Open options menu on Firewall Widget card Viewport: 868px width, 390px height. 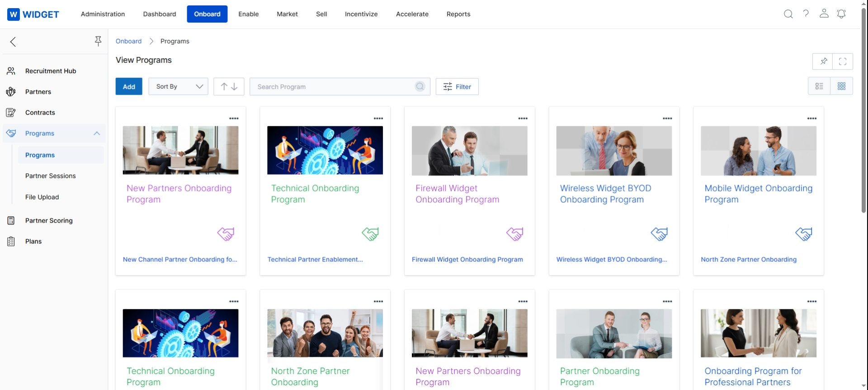pyautogui.click(x=523, y=119)
